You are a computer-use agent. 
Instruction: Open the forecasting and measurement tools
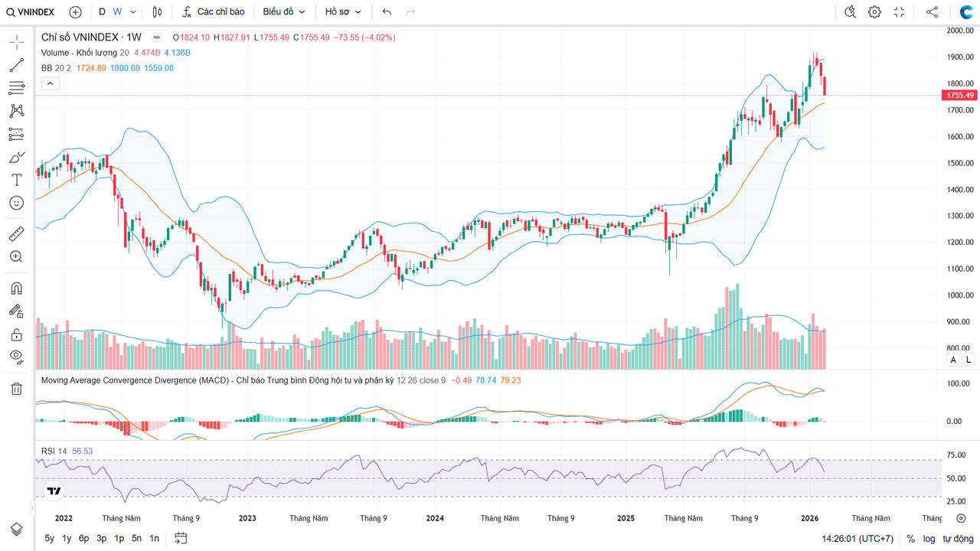16,134
